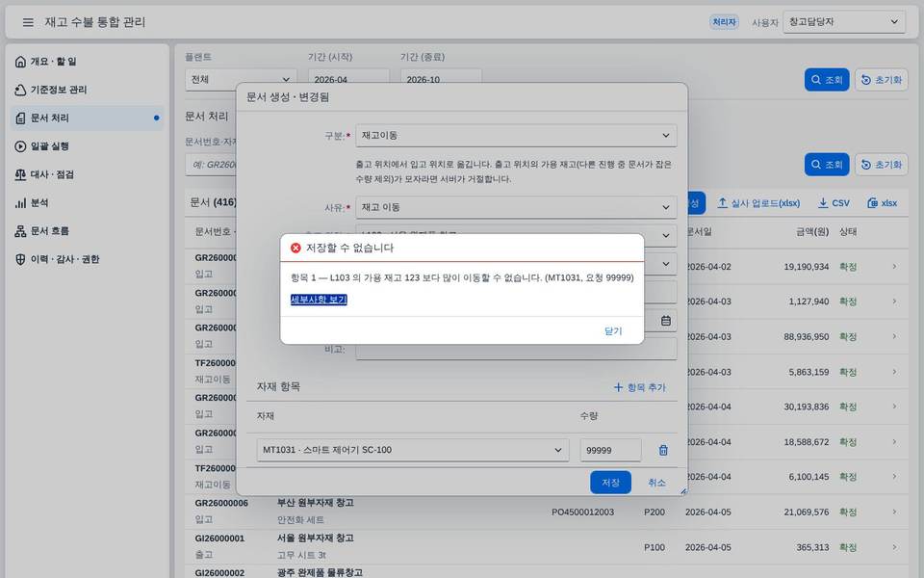Click the 처리자 role badge
924x578 pixels.
pos(724,22)
